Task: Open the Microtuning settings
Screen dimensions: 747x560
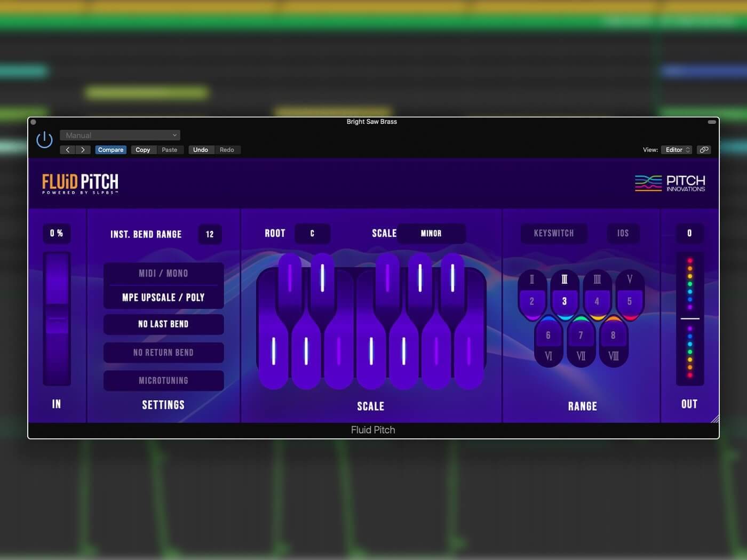Action: point(163,380)
